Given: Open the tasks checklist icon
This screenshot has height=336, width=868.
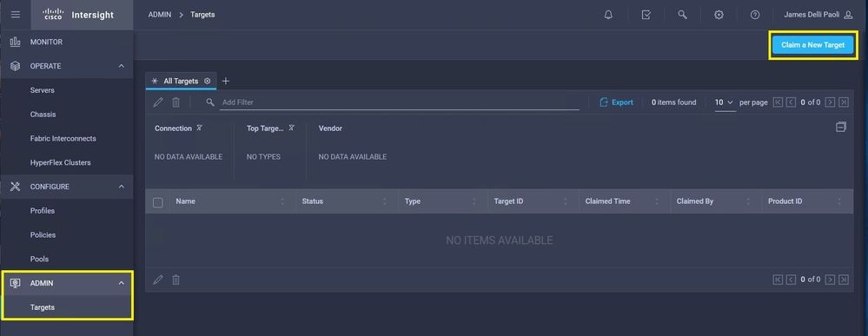Looking at the screenshot, I should point(646,15).
